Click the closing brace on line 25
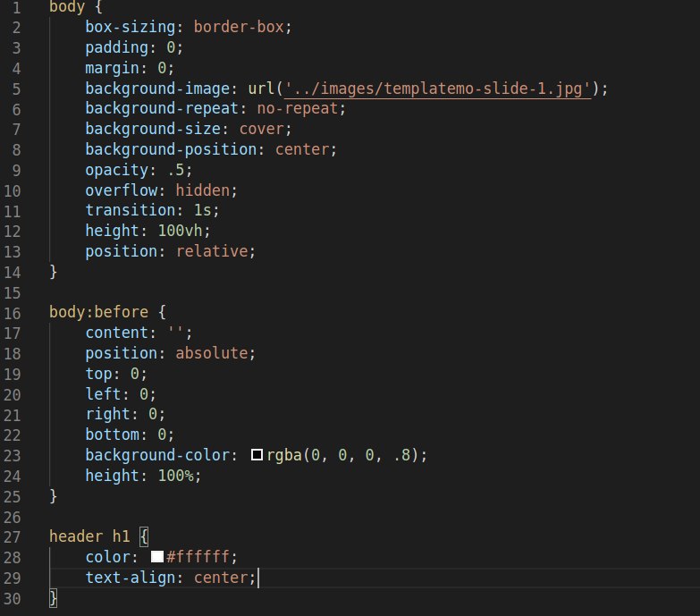 point(53,496)
